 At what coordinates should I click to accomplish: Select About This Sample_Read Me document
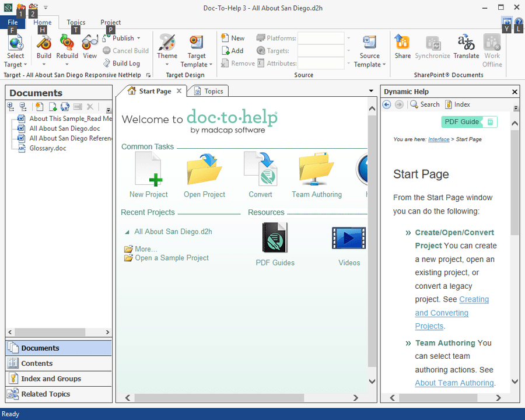(x=71, y=118)
